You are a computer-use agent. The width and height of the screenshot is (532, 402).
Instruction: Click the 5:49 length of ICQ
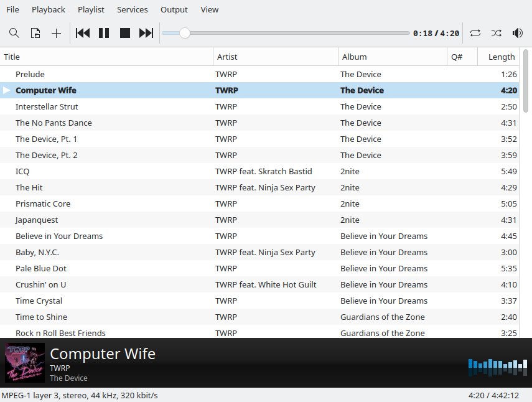pos(509,171)
